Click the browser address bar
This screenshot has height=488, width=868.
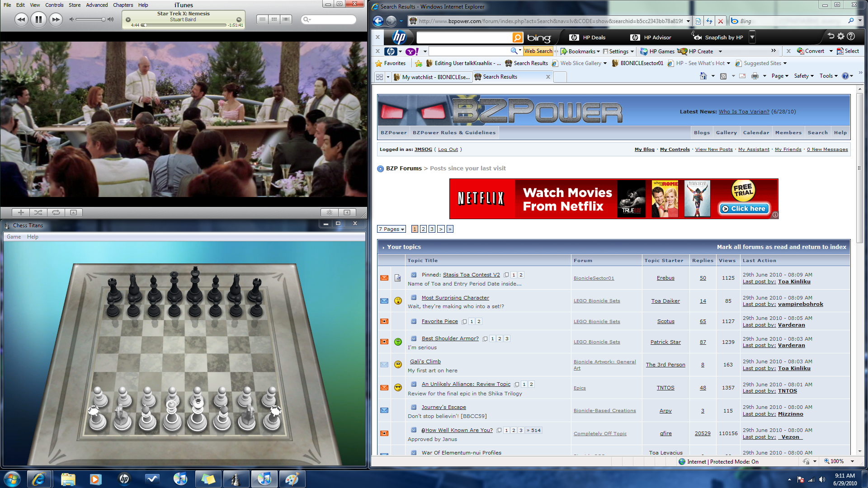542,21
